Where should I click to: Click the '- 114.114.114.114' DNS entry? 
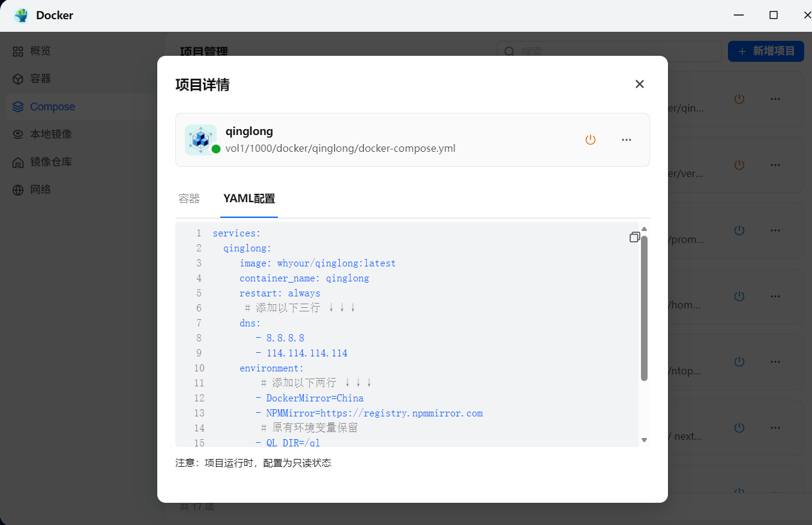click(301, 353)
